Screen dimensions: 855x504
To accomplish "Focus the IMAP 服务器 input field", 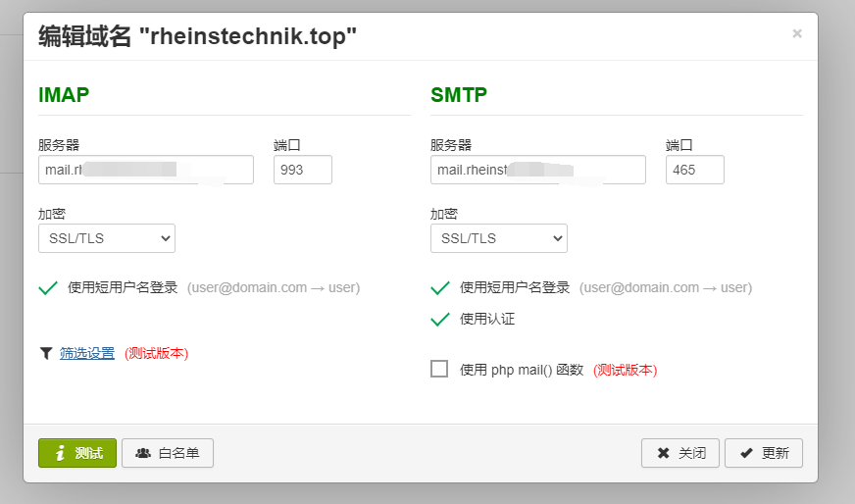I will 146,170.
